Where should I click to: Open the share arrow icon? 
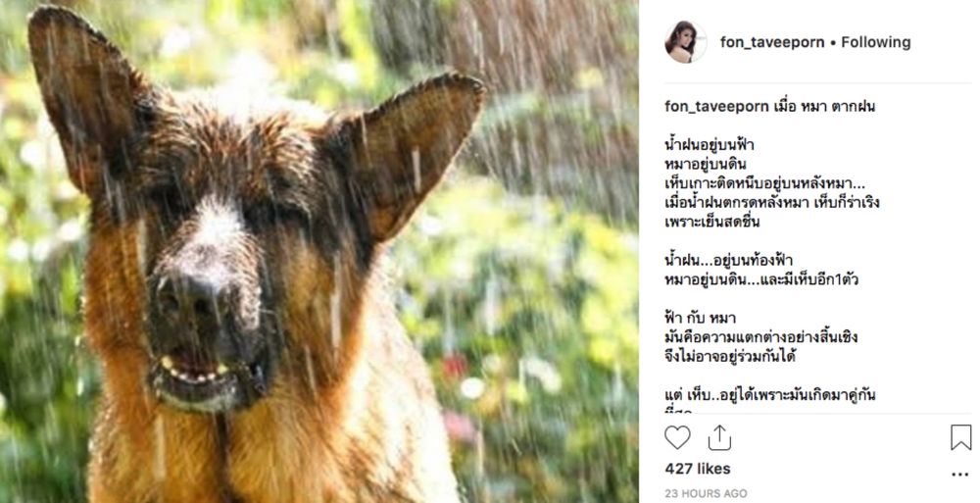pyautogui.click(x=719, y=438)
